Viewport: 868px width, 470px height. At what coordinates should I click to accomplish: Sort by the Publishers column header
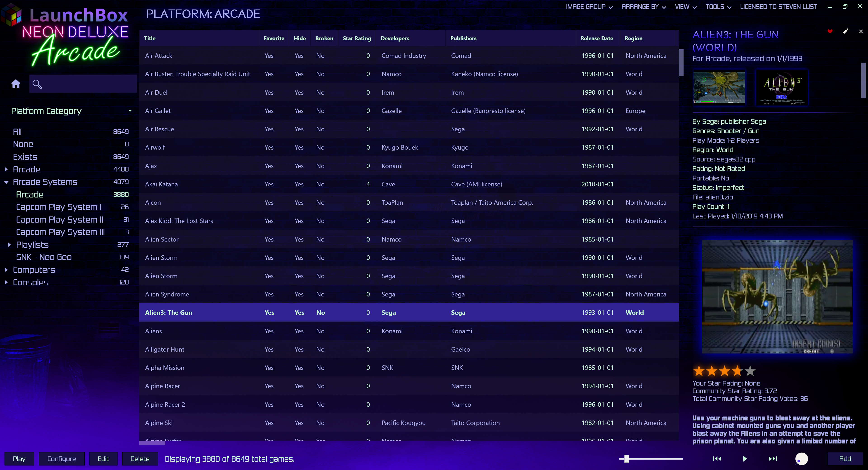(510, 38)
